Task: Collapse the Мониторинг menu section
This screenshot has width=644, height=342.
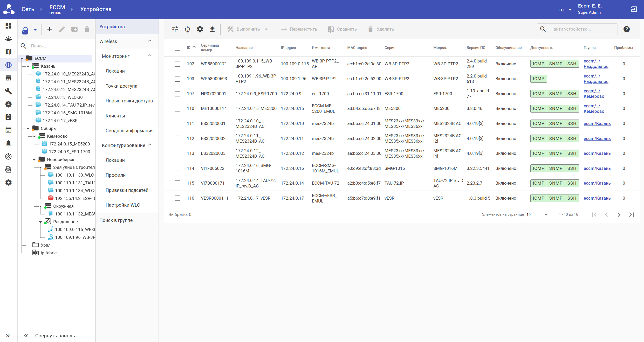Action: tap(150, 56)
